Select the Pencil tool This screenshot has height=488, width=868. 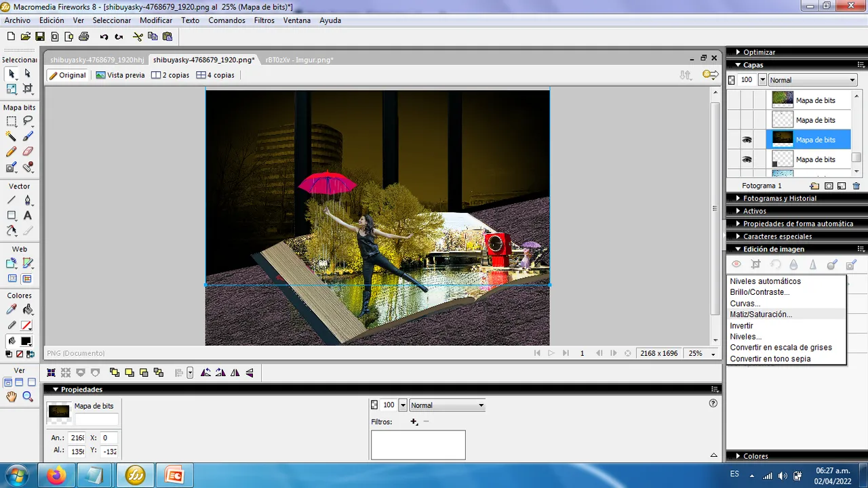point(12,152)
